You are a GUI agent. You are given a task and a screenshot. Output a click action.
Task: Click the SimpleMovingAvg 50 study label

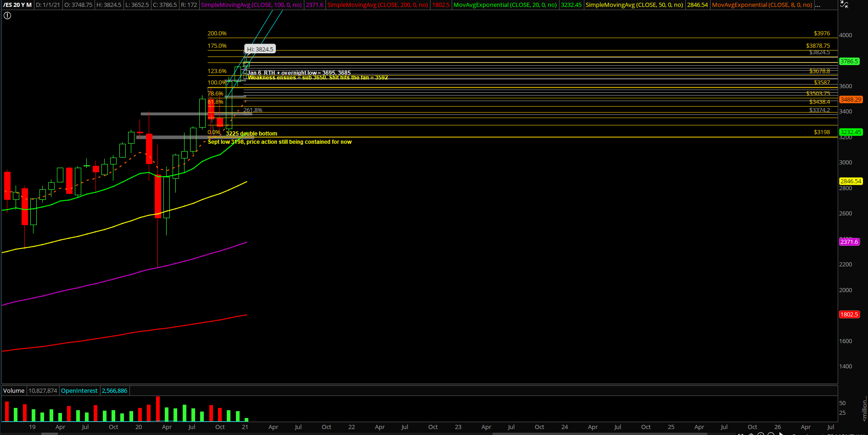click(x=634, y=5)
